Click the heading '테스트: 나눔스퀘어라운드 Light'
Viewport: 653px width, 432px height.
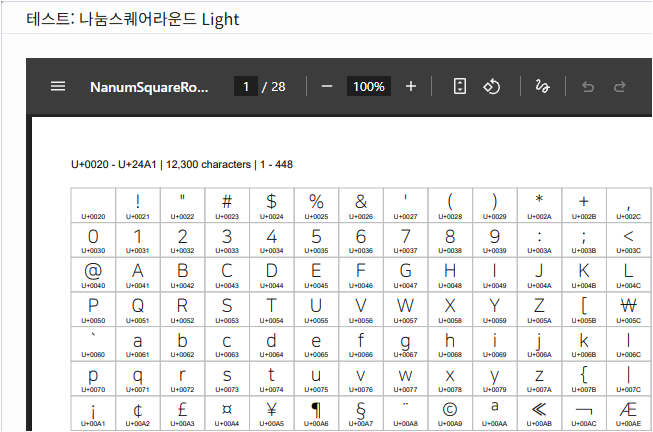point(132,19)
